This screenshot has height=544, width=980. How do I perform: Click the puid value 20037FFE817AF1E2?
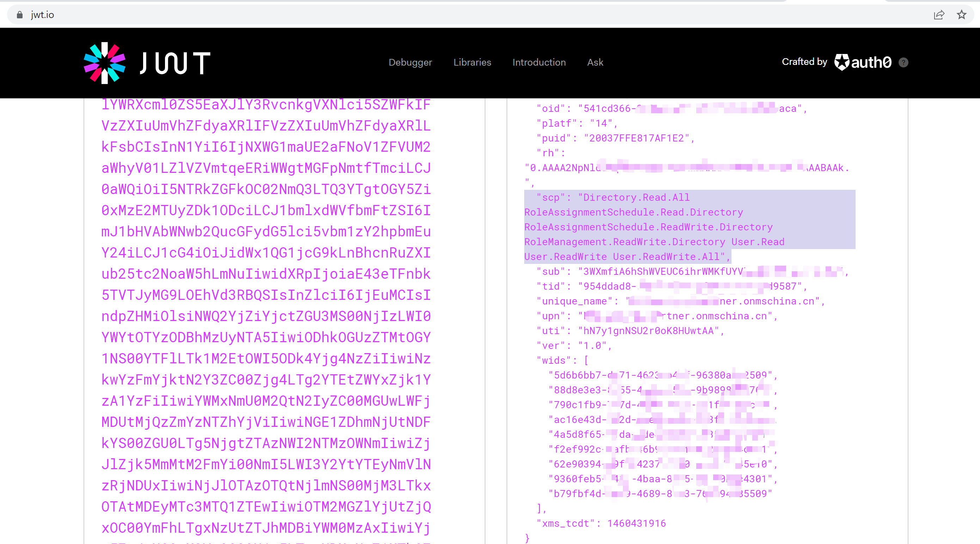[x=636, y=138]
